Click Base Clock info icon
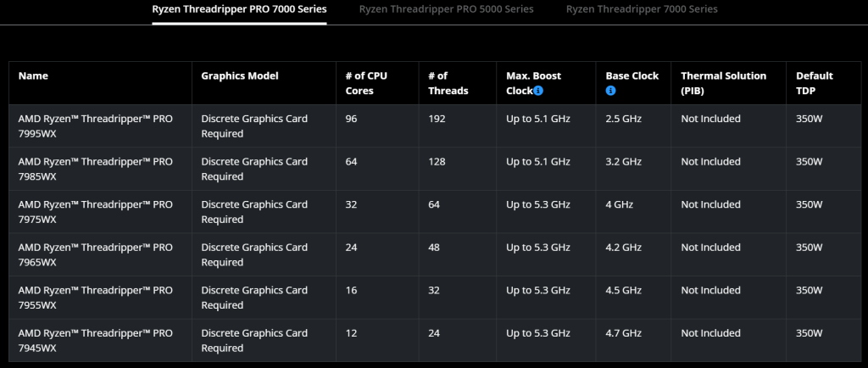Screen dimensions: 868x368 pyautogui.click(x=610, y=91)
